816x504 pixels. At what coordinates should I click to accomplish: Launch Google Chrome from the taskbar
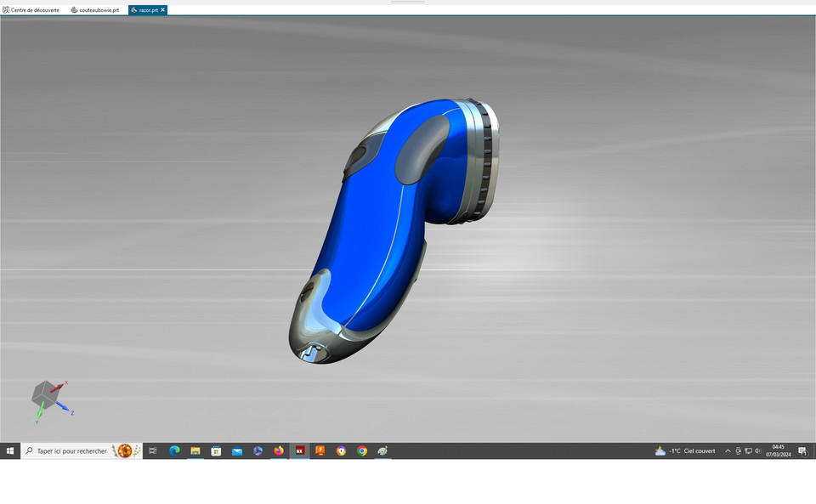coord(362,450)
